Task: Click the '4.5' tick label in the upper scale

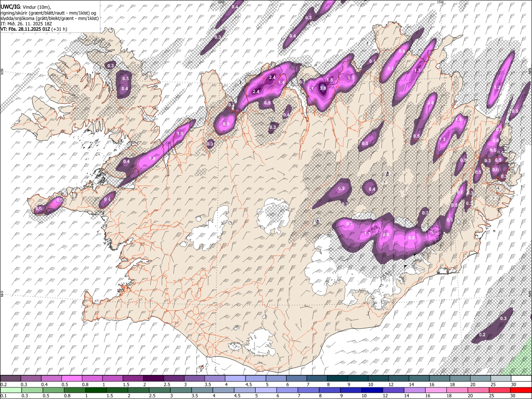Action: click(249, 384)
